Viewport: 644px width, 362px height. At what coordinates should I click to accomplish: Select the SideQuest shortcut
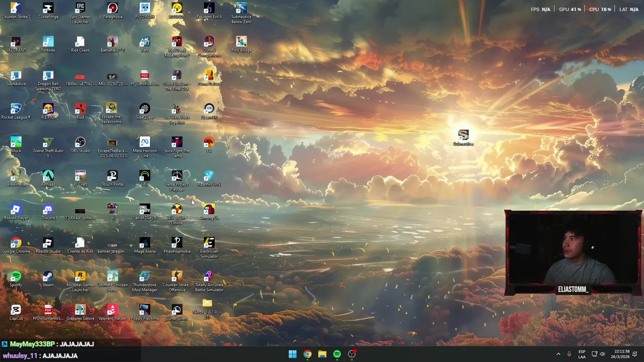[x=144, y=112]
